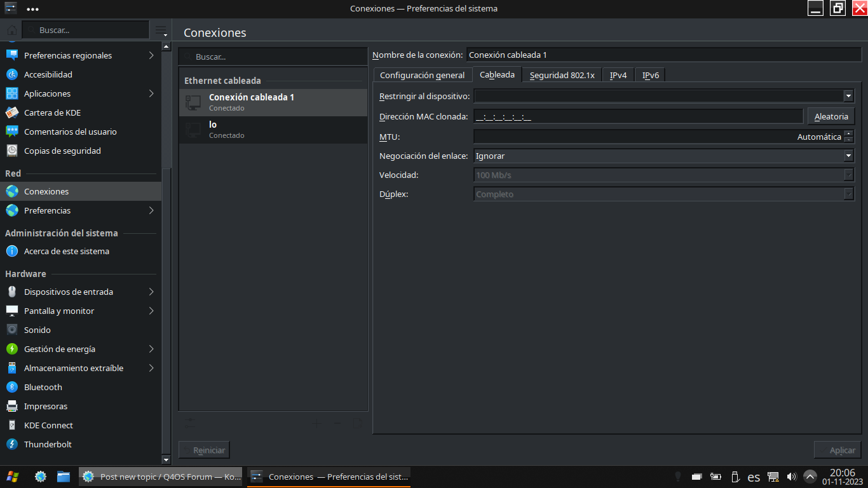Increase the MTU value with the up arrow
The width and height of the screenshot is (868, 488).
(x=848, y=133)
